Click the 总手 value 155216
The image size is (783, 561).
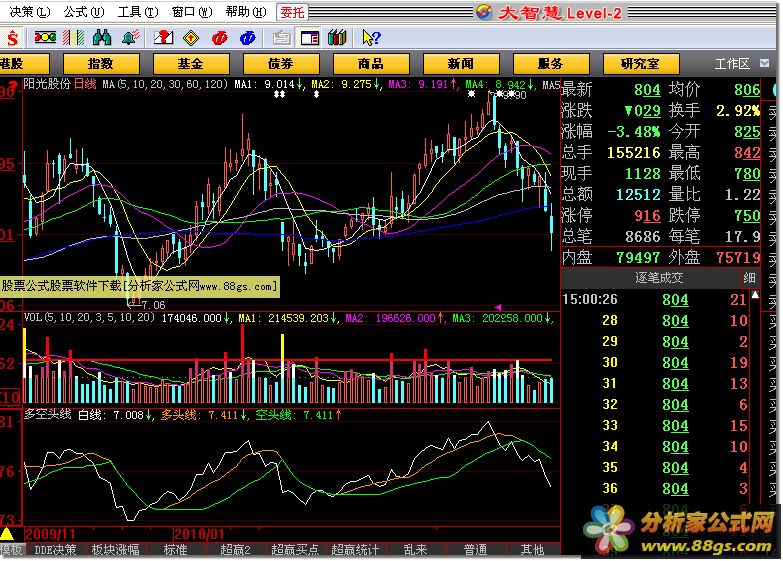pyautogui.click(x=634, y=152)
